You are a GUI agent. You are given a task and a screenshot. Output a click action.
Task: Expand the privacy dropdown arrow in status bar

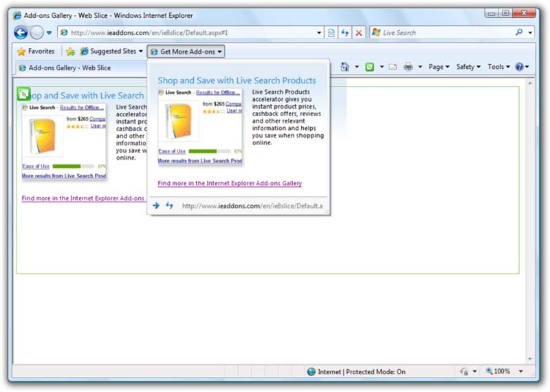pos(474,371)
